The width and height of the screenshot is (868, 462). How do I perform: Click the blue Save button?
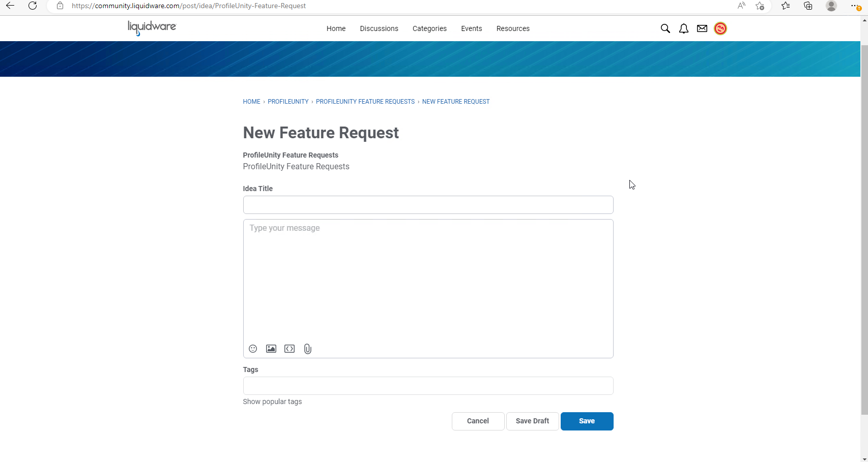point(587,421)
